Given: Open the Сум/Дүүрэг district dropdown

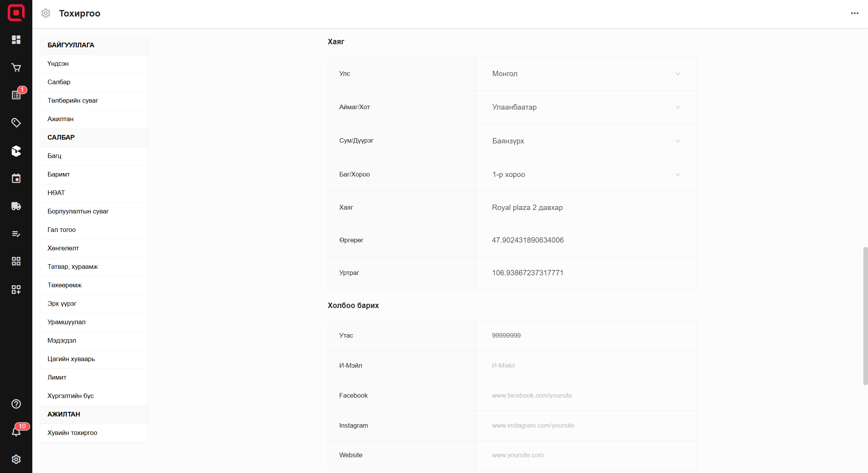Looking at the screenshot, I should [x=586, y=141].
